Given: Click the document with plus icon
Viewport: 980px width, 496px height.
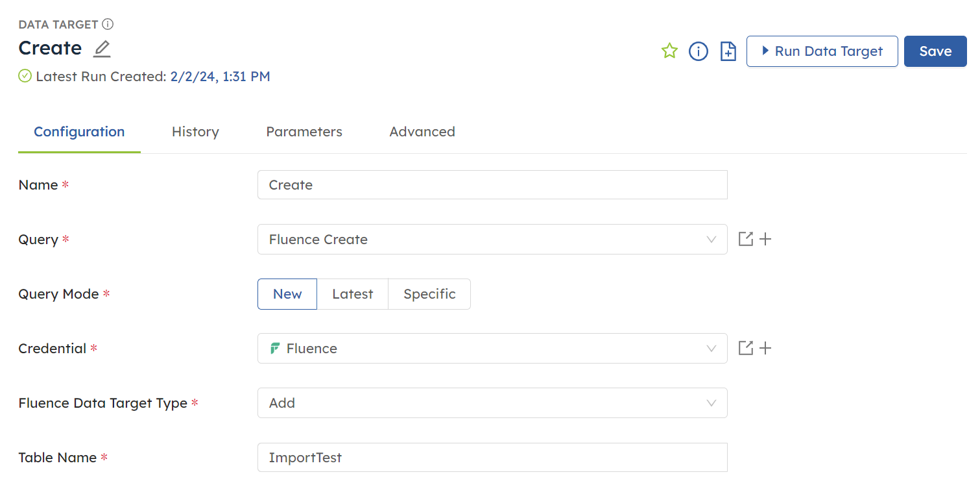Looking at the screenshot, I should (x=728, y=51).
